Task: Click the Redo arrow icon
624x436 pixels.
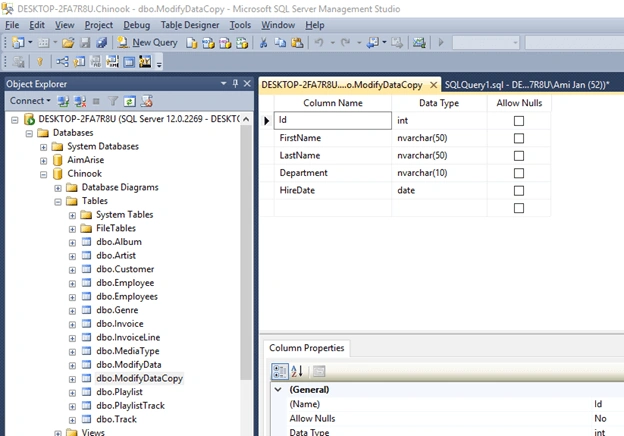Action: (x=345, y=42)
